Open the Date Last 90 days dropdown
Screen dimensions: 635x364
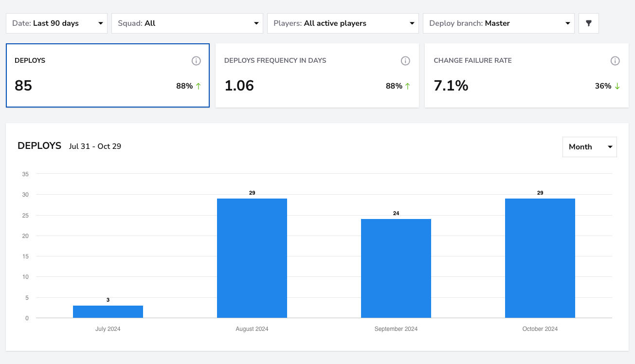[x=56, y=23]
